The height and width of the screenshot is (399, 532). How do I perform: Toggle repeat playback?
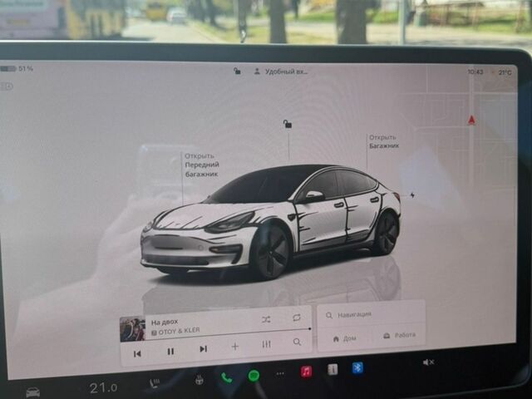[297, 318]
